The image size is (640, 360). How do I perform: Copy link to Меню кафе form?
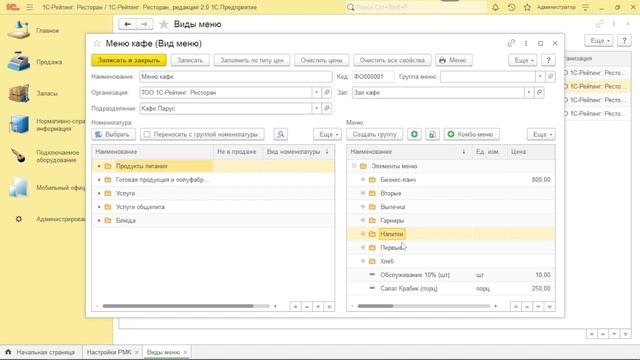click(x=511, y=43)
